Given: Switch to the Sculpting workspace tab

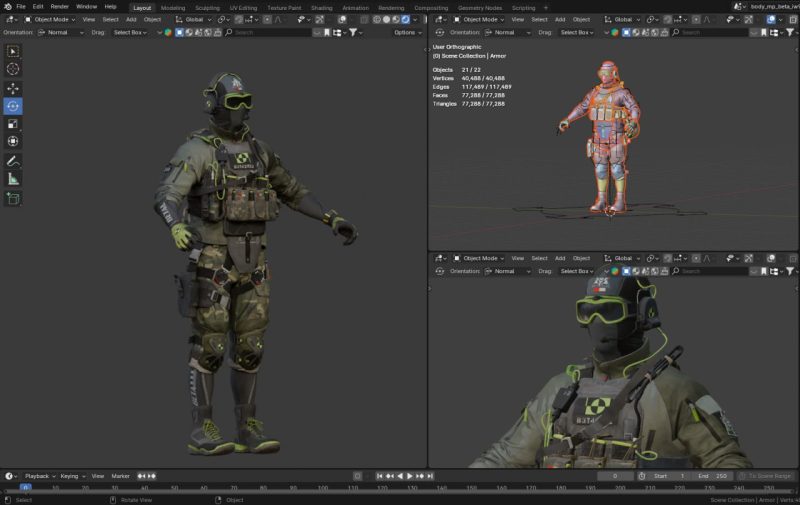Looking at the screenshot, I should click(207, 7).
